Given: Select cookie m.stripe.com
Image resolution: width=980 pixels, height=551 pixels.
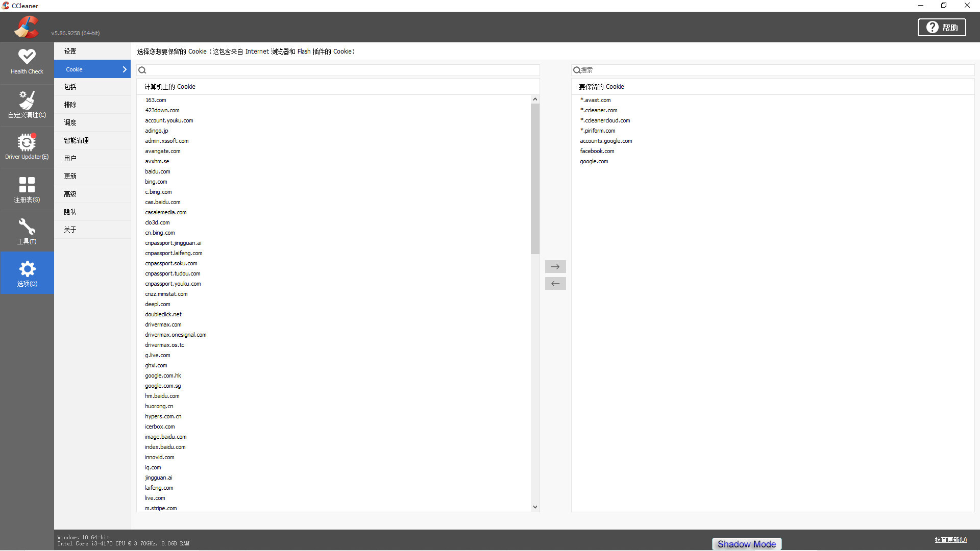Looking at the screenshot, I should (x=161, y=508).
